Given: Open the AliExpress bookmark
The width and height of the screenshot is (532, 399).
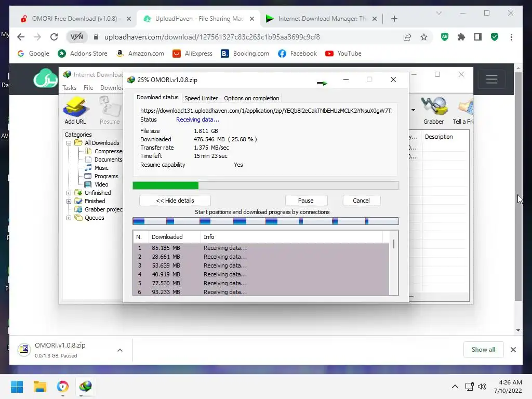Looking at the screenshot, I should (192, 54).
